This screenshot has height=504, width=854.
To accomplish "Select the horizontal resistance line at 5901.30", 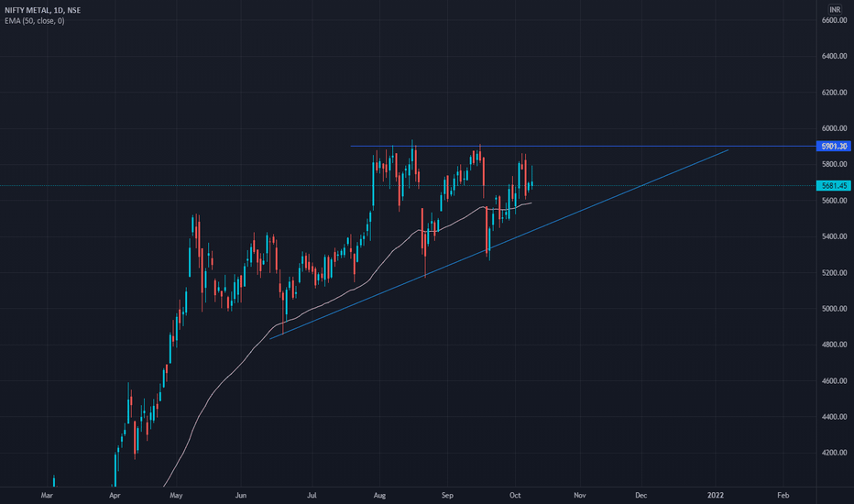I will click(583, 146).
